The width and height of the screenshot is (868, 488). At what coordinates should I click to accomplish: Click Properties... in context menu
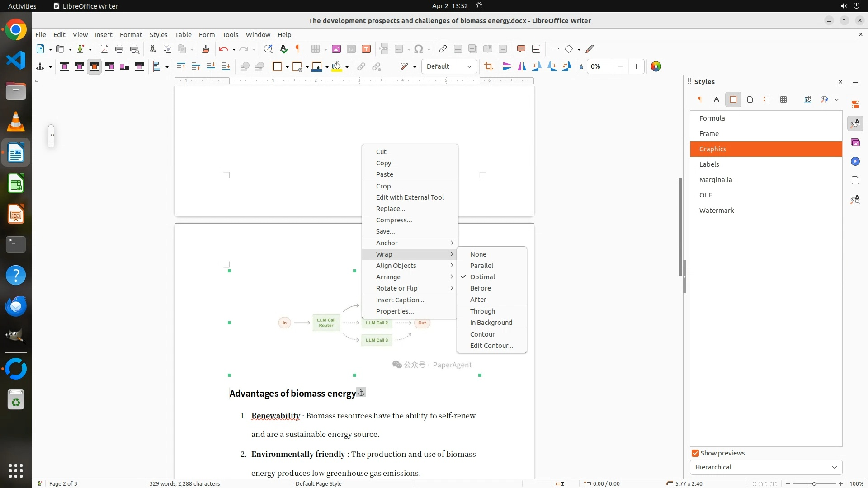click(395, 311)
